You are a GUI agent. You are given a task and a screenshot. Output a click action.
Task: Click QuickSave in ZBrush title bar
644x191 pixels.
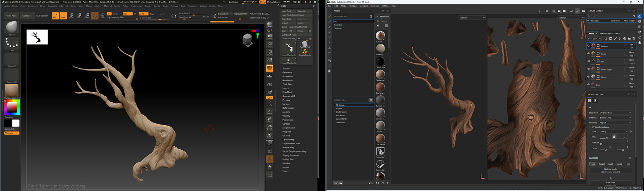pyautogui.click(x=233, y=2)
